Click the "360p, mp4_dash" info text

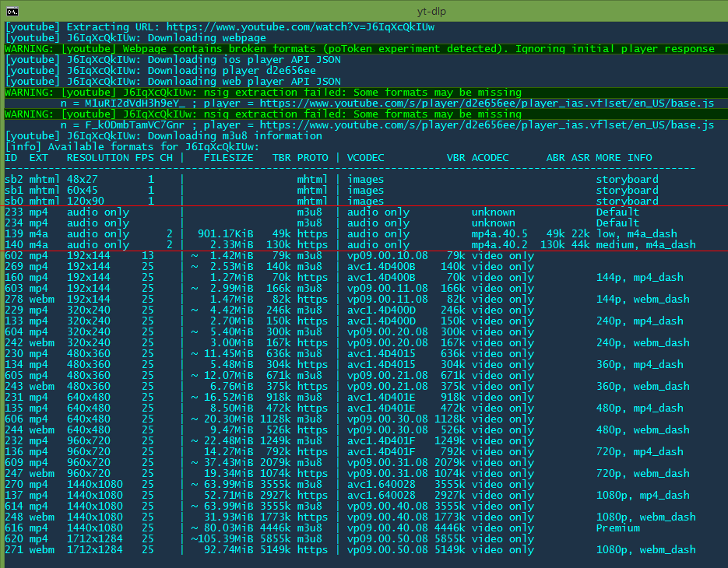coord(640,365)
